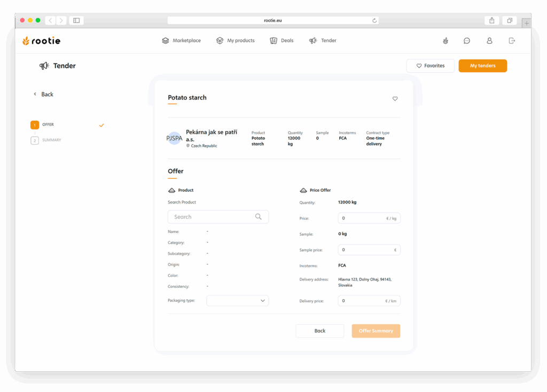Click the wheat icon in top bar
547x392 pixels.
tap(445, 41)
